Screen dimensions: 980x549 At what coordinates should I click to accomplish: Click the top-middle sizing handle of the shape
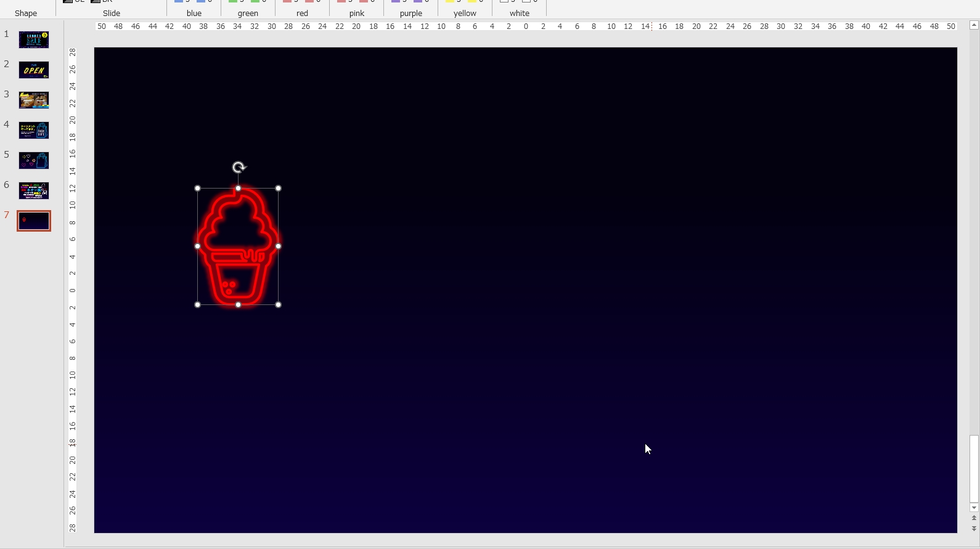coord(238,188)
